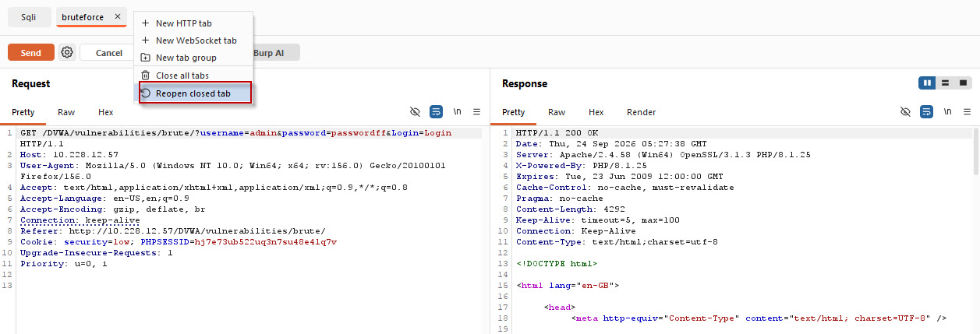
Task: Toggle \n newline display in Request panel
Action: (x=457, y=112)
